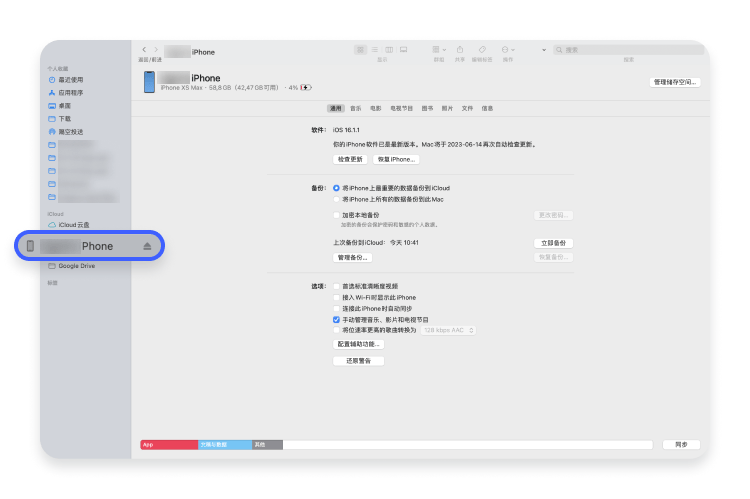Screen dimensions: 750x499
Task: Click the 上次备份到 iCloud 今天 10:41 text
Action: [x=376, y=243]
